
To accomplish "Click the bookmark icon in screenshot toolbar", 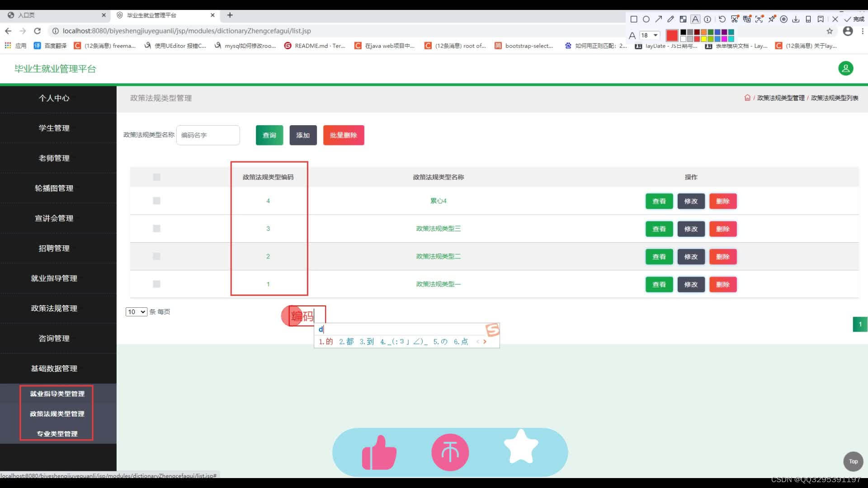I will (x=821, y=19).
